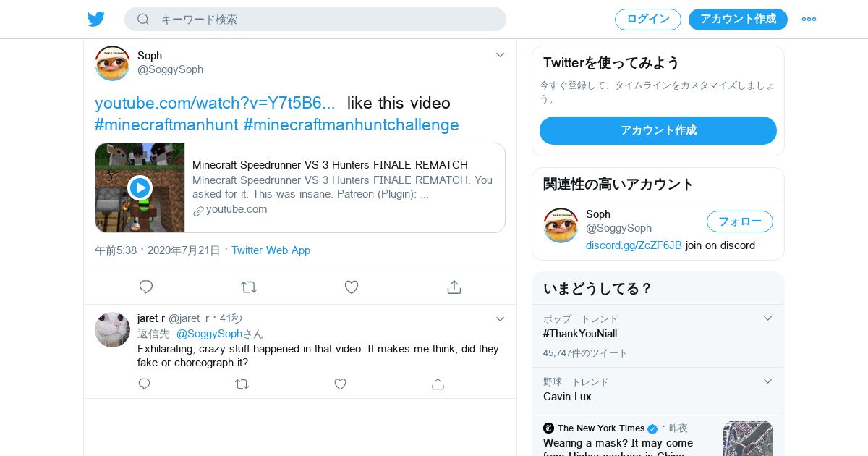The width and height of the screenshot is (868, 456).
Task: Focus the キーワード検索 search field
Action: (x=325, y=20)
